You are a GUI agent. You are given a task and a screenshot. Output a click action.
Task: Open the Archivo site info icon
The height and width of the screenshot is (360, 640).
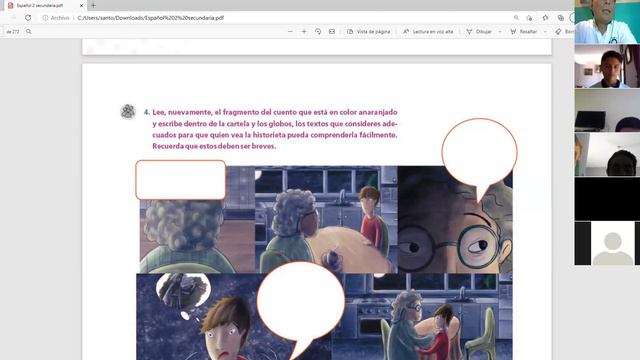point(45,18)
